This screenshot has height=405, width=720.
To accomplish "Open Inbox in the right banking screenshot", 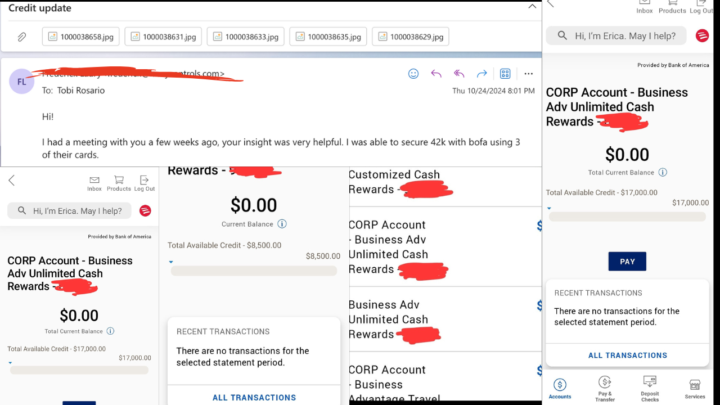I will (644, 7).
